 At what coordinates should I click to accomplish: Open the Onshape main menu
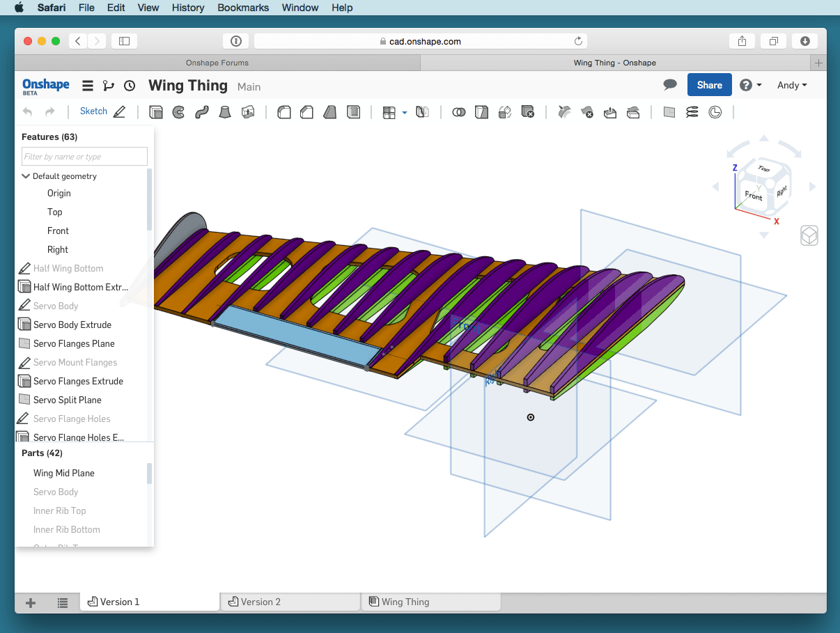[87, 85]
